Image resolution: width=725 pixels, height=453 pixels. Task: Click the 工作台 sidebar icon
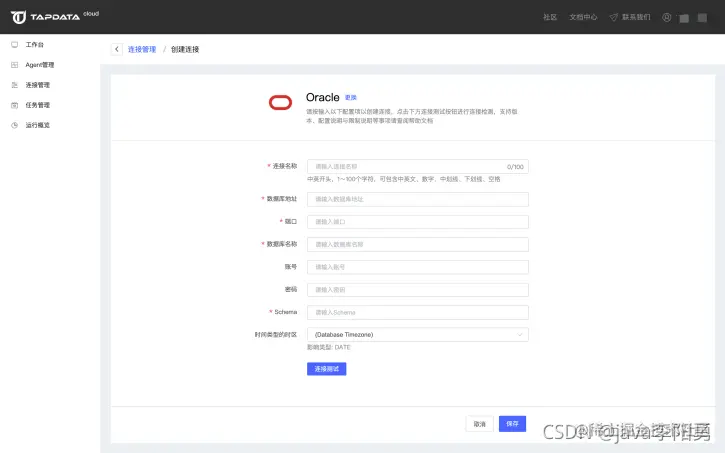coord(15,45)
